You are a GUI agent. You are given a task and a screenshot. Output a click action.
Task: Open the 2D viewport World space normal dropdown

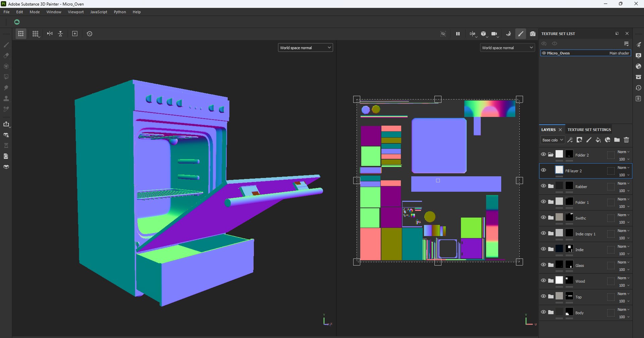coord(507,48)
